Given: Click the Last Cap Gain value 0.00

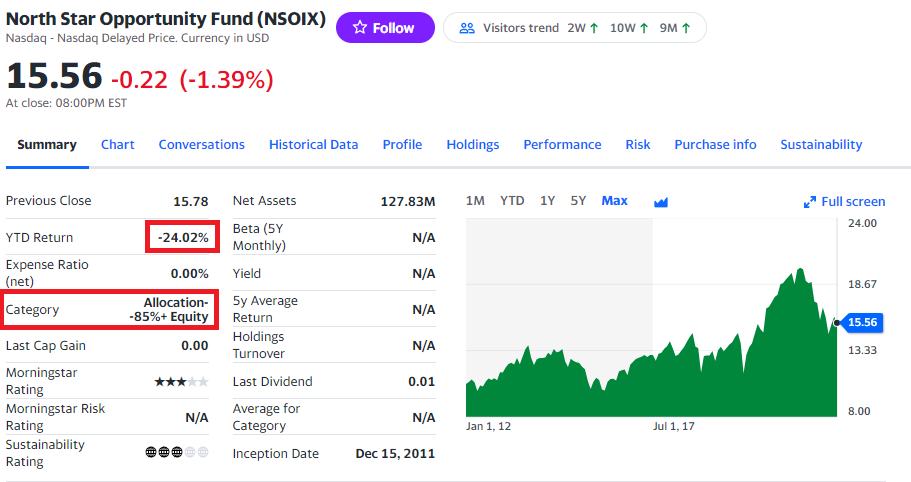Looking at the screenshot, I should (195, 346).
